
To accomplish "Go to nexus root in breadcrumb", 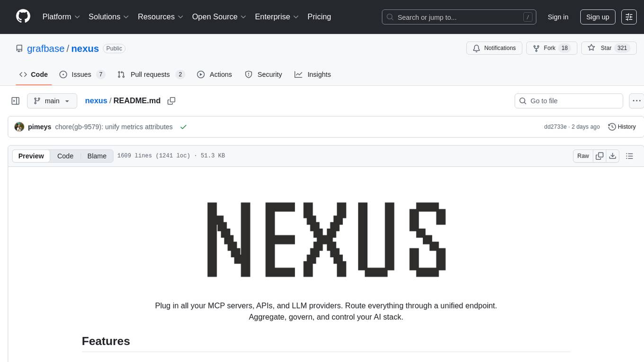I will pos(96,100).
